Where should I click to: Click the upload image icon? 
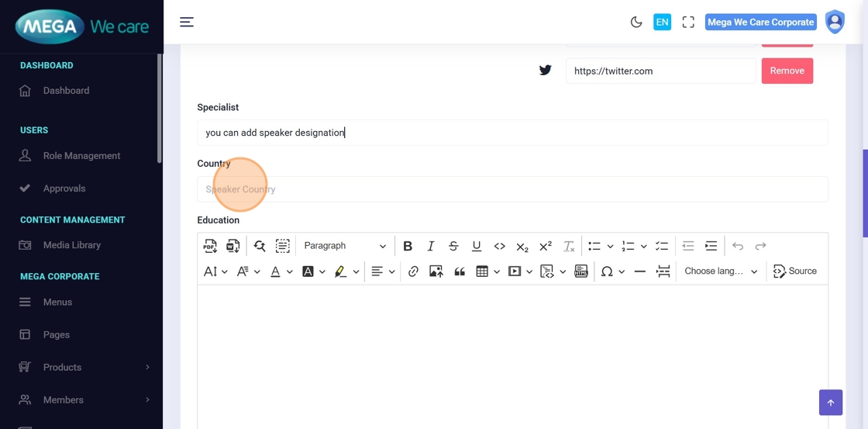[x=436, y=272]
